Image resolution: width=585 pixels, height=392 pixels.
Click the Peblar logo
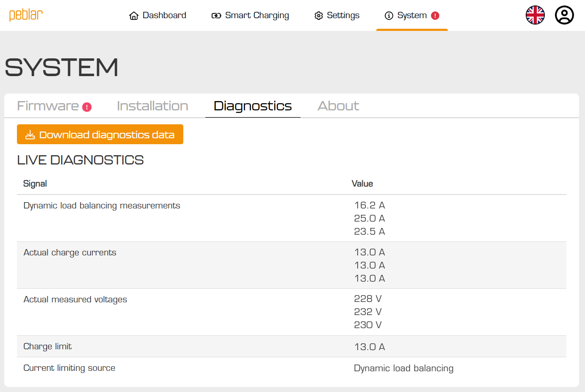26,15
